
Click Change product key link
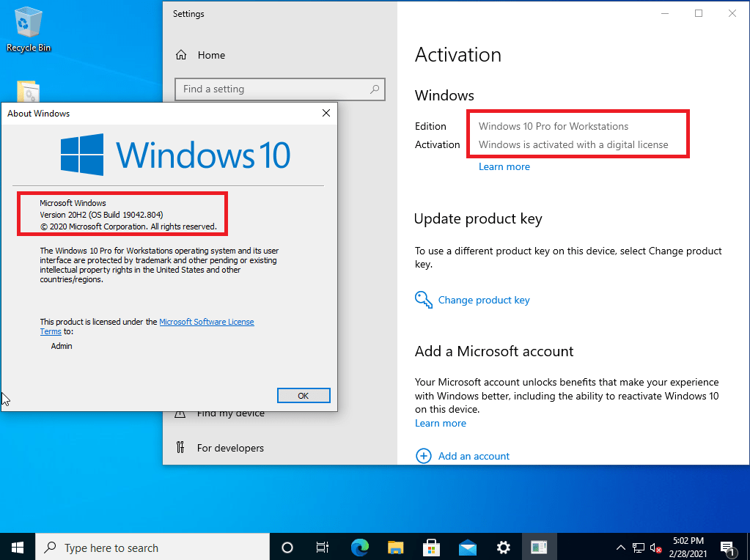coord(484,300)
